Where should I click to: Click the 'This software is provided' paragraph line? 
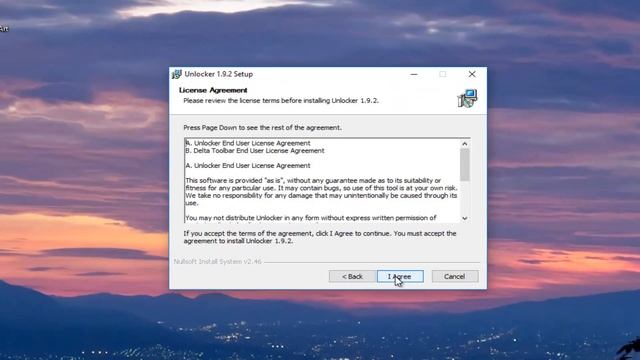(x=313, y=180)
